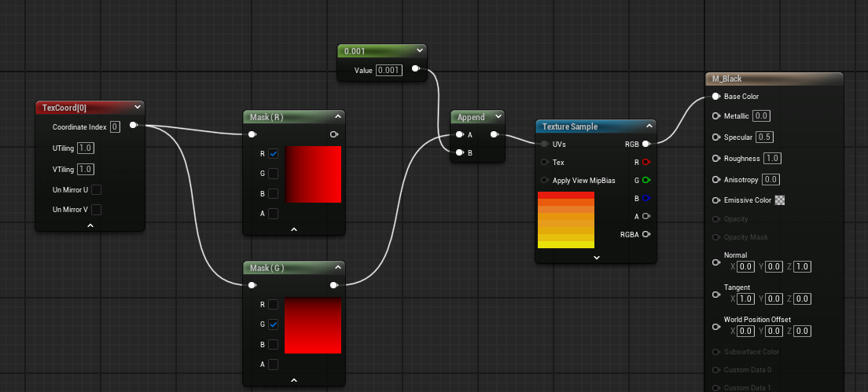Edit the constant Value 0.001 field

pyautogui.click(x=389, y=70)
